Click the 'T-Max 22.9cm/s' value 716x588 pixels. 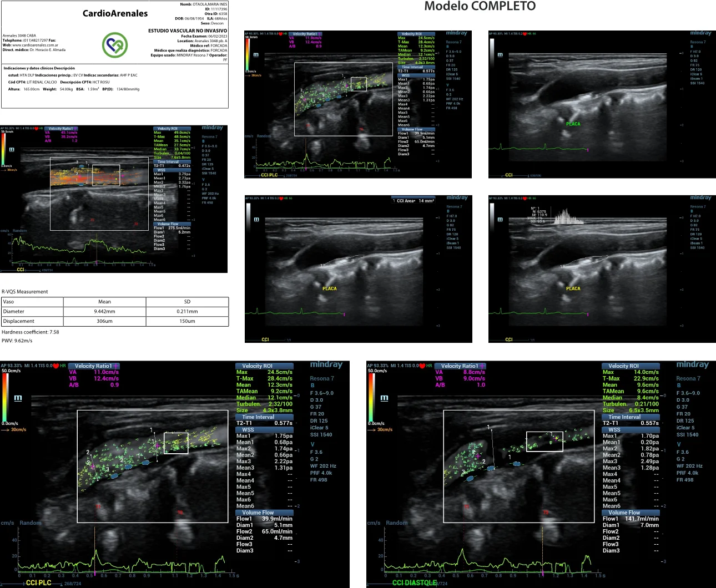click(x=631, y=378)
